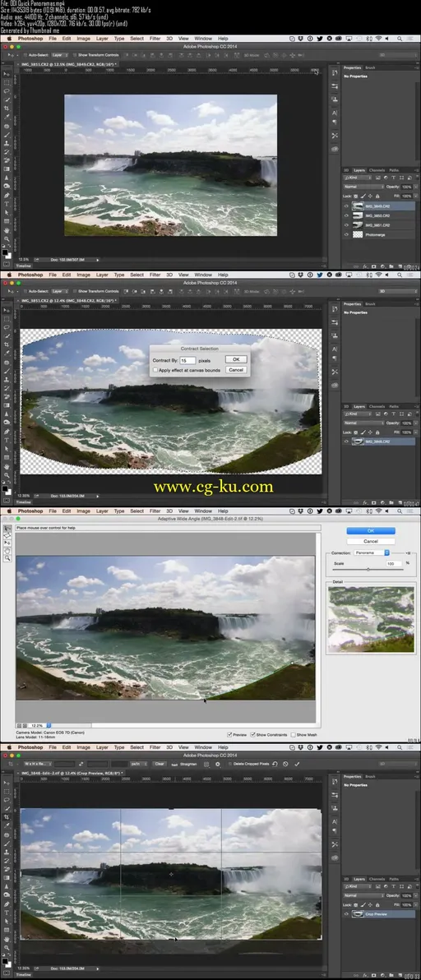The width and height of the screenshot is (421, 980).
Task: Click the Clear button in crop options bar
Action: point(160,764)
